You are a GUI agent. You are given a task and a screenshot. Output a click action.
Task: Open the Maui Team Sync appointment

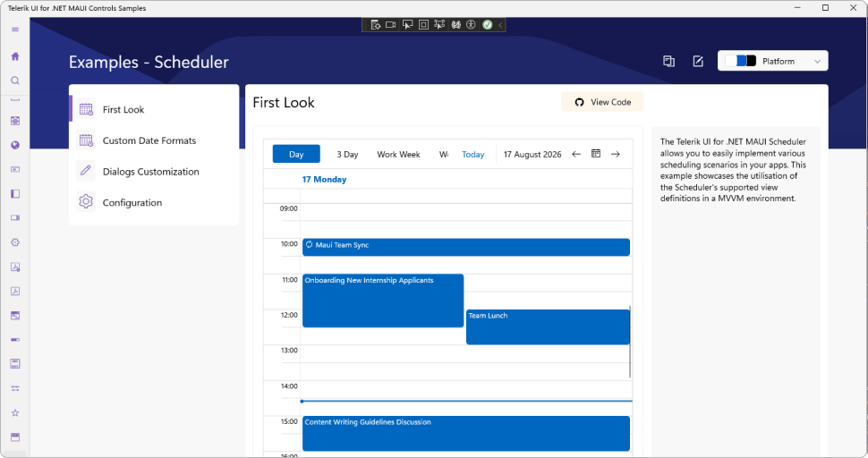coord(466,247)
